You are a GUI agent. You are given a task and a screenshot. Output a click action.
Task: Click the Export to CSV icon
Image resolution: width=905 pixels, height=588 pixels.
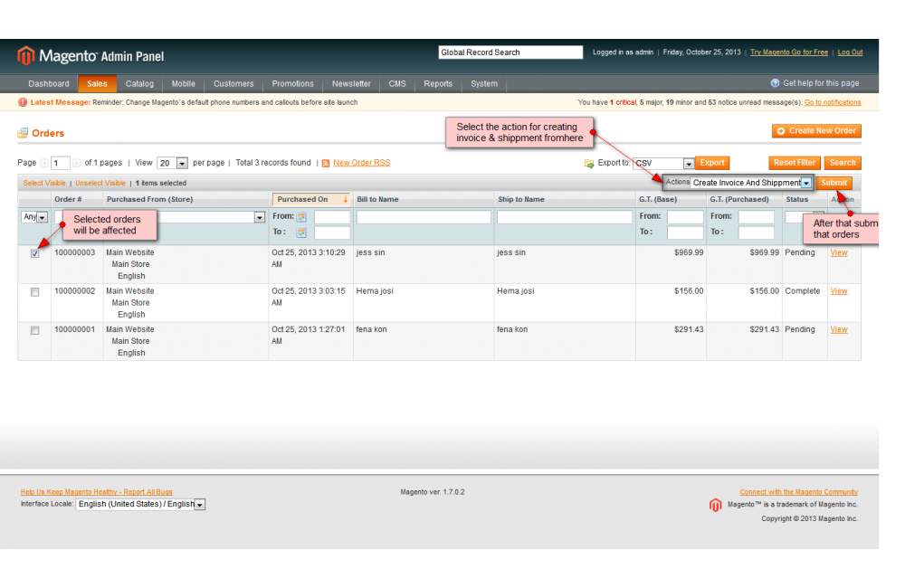point(589,164)
